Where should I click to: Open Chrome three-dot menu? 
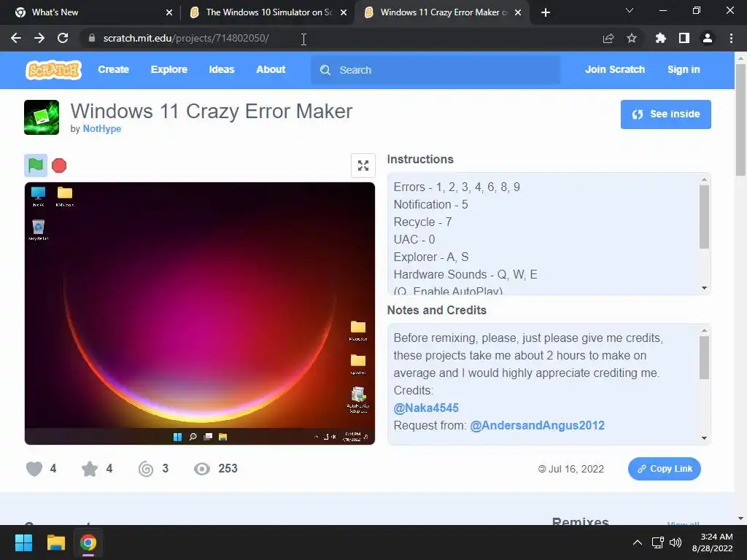tap(731, 38)
